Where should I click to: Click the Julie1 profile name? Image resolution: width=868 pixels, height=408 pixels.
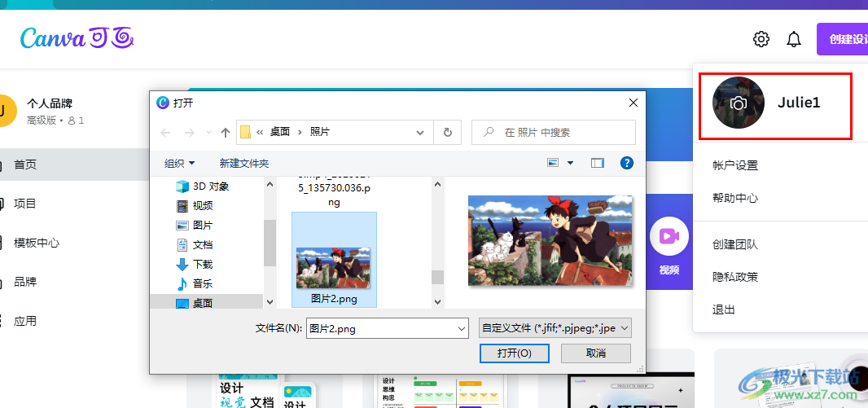[x=798, y=103]
